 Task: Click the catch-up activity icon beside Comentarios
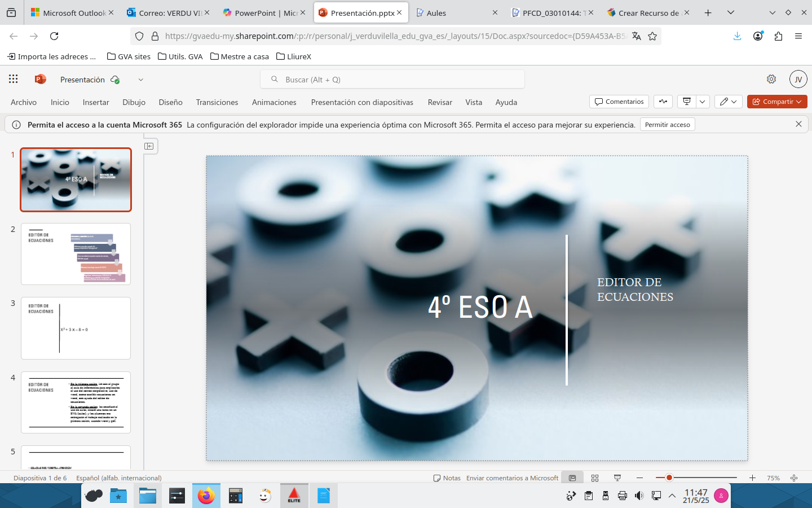(663, 102)
